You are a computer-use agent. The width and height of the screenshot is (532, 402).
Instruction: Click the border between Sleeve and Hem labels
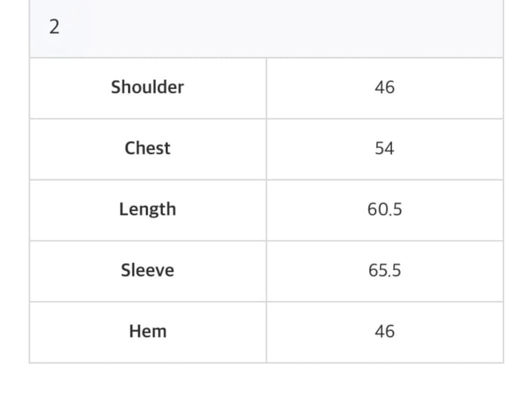click(148, 302)
